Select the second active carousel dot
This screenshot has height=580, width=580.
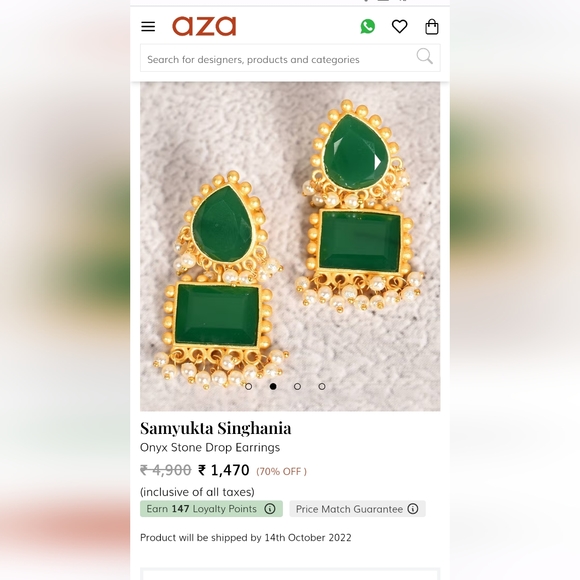click(273, 387)
